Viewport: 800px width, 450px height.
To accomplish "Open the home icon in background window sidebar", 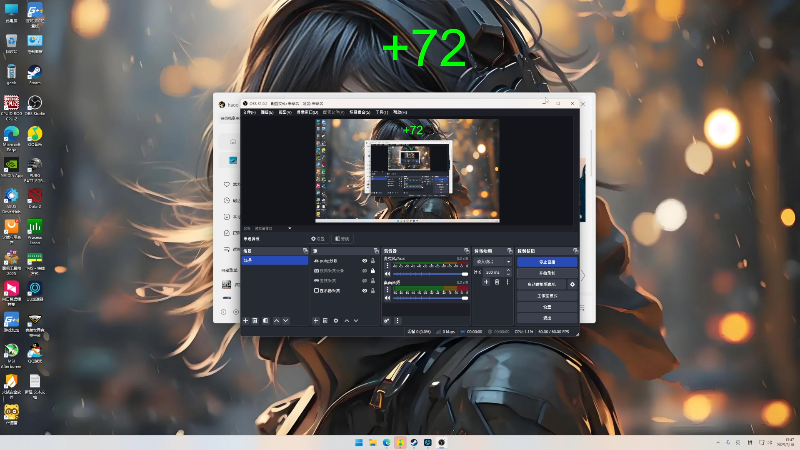I will [x=233, y=141].
